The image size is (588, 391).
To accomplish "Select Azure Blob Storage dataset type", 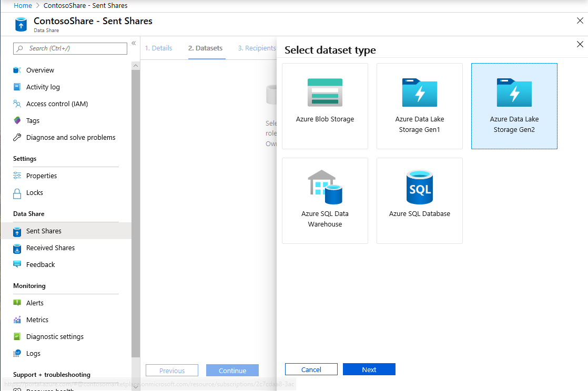I will (325, 105).
